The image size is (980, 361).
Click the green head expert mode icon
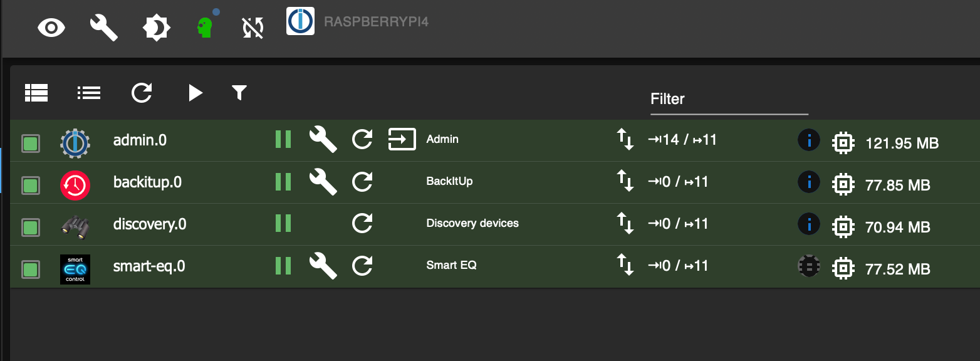tap(205, 28)
